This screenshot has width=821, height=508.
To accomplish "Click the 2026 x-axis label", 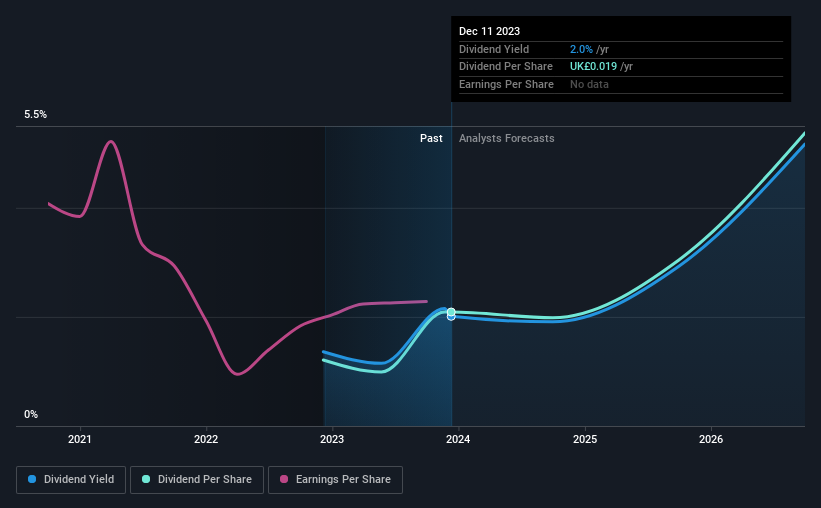I will [x=711, y=439].
